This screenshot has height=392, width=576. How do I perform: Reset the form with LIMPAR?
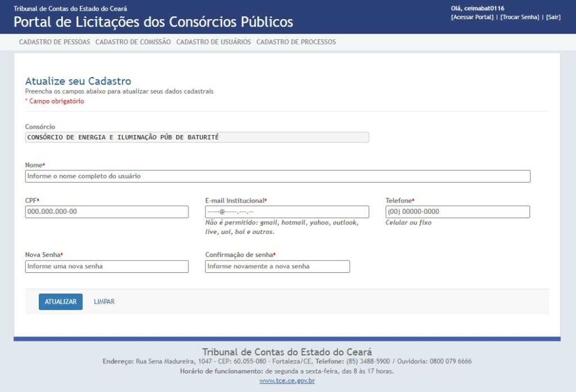pos(104,302)
